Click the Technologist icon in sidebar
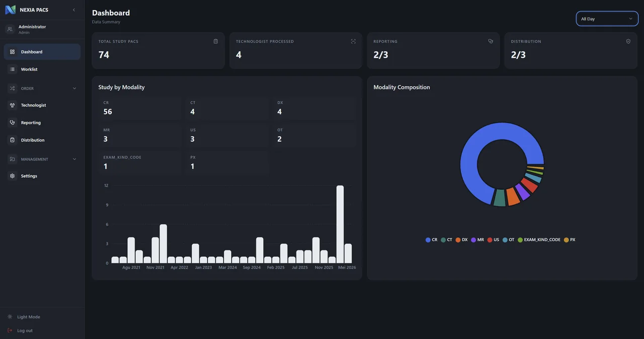Screen dimensions: 644x339 12,105
